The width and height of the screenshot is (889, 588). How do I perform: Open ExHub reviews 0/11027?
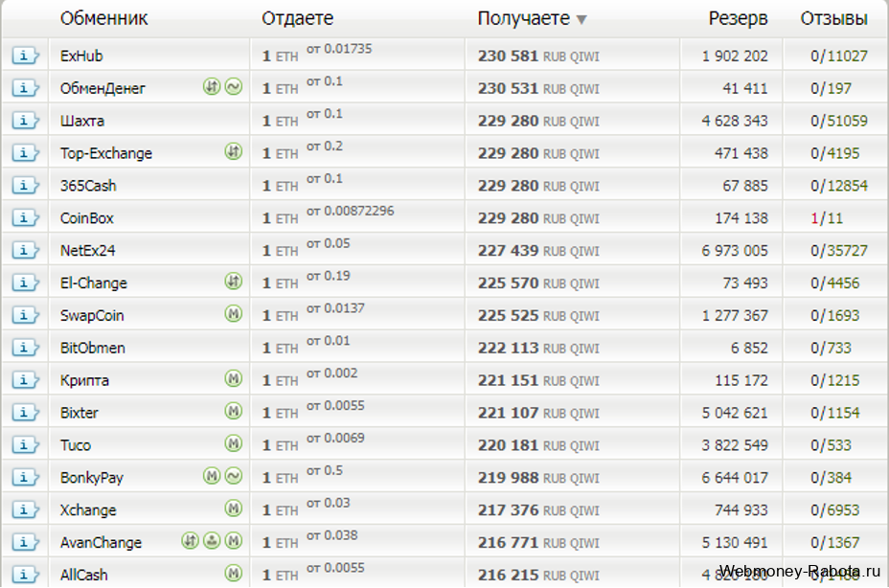tap(839, 56)
